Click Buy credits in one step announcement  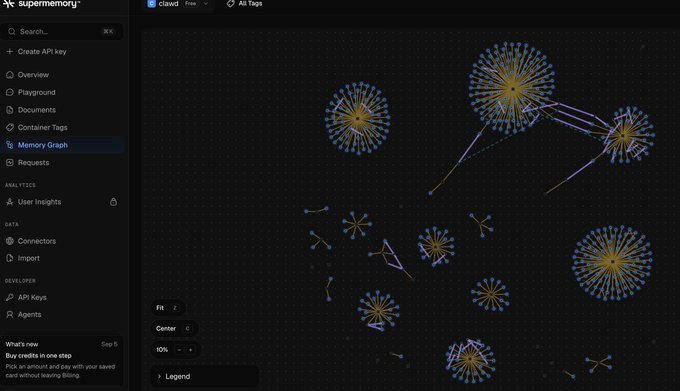click(39, 355)
